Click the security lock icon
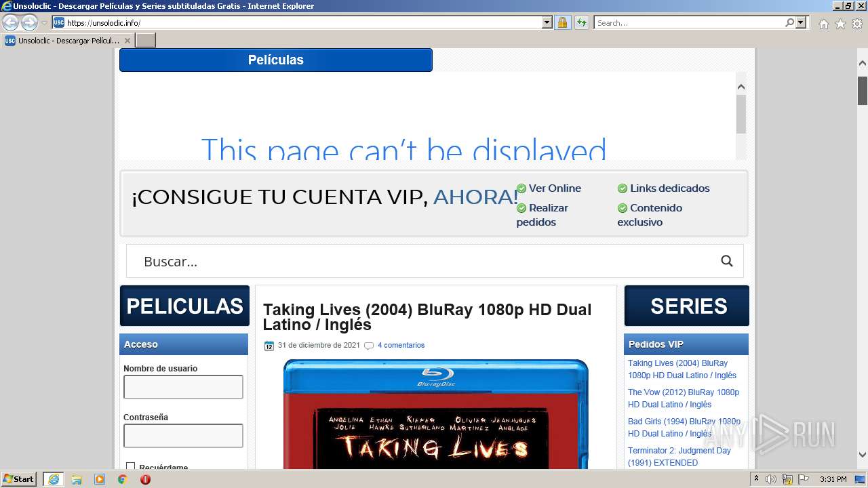868x488 pixels. pyautogui.click(x=562, y=23)
